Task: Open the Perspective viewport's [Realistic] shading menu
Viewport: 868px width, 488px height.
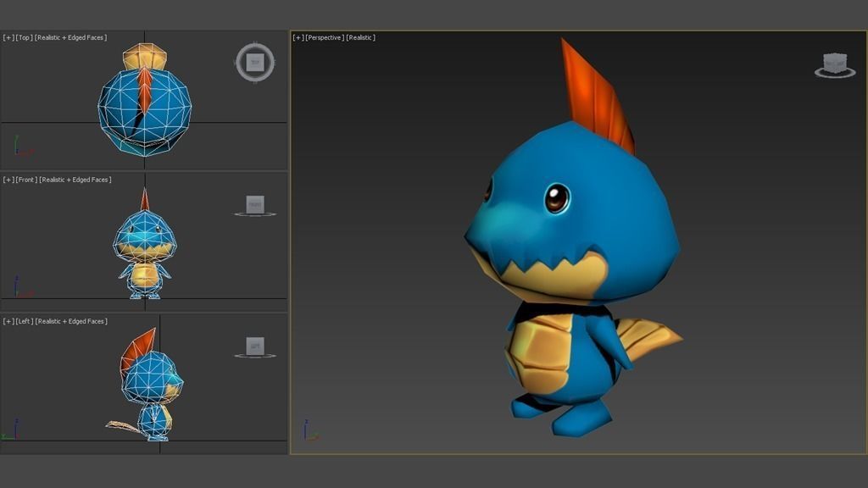Action: 361,37
